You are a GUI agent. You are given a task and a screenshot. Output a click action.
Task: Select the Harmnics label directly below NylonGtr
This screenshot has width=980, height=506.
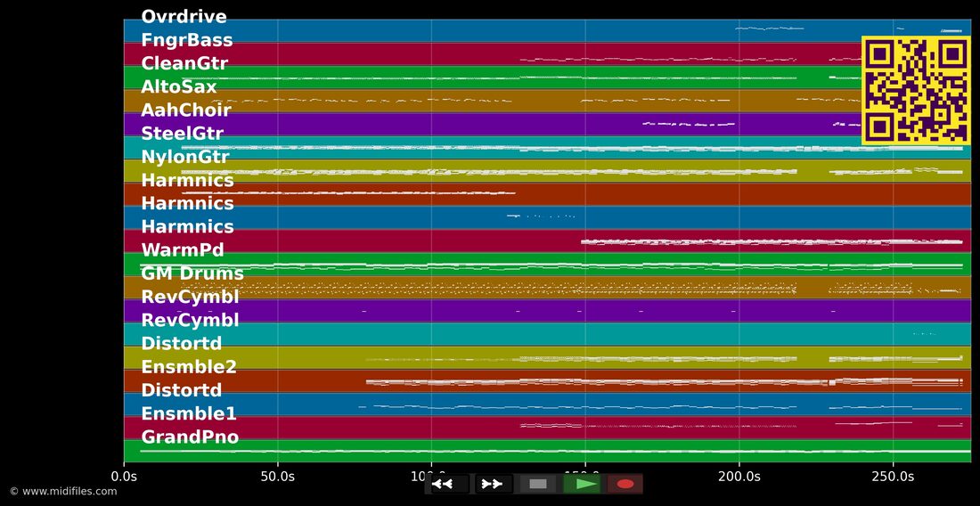pos(187,180)
